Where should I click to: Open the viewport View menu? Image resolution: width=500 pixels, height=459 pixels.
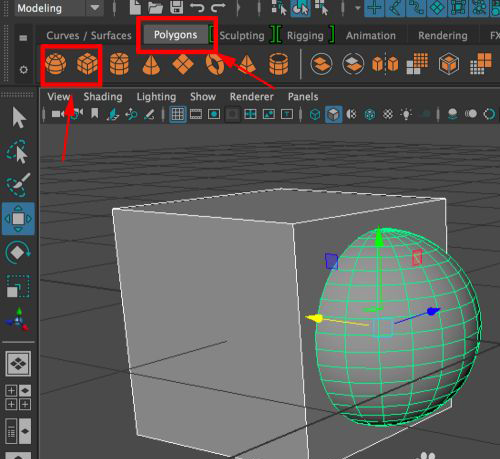coord(59,97)
